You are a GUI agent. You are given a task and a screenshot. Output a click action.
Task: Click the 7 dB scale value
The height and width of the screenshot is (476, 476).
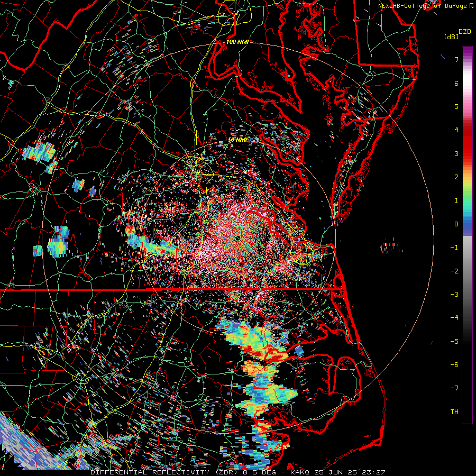[x=456, y=59]
